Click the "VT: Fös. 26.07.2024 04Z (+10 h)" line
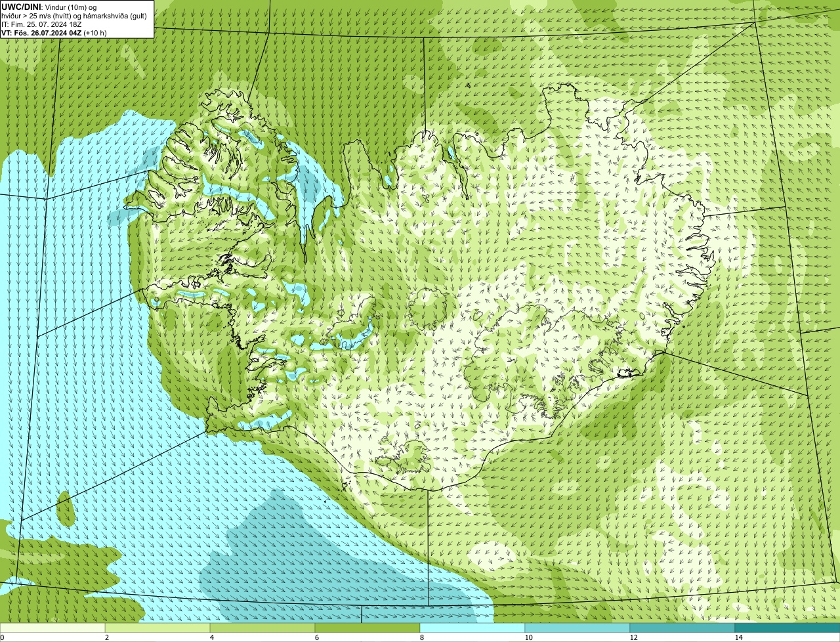Viewport: 840px width, 642px height. (54, 32)
